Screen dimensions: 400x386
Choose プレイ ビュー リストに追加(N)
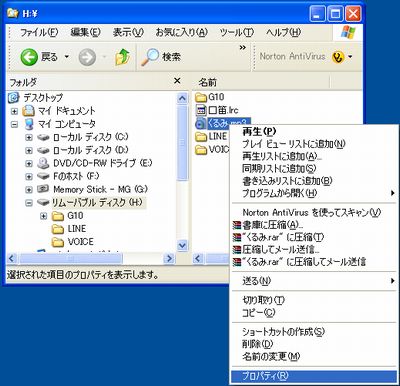point(314,144)
